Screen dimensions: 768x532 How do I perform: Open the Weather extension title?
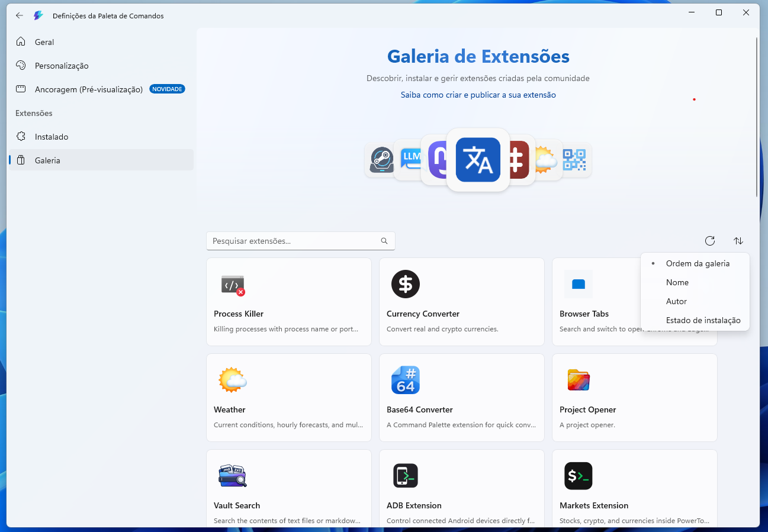point(230,410)
